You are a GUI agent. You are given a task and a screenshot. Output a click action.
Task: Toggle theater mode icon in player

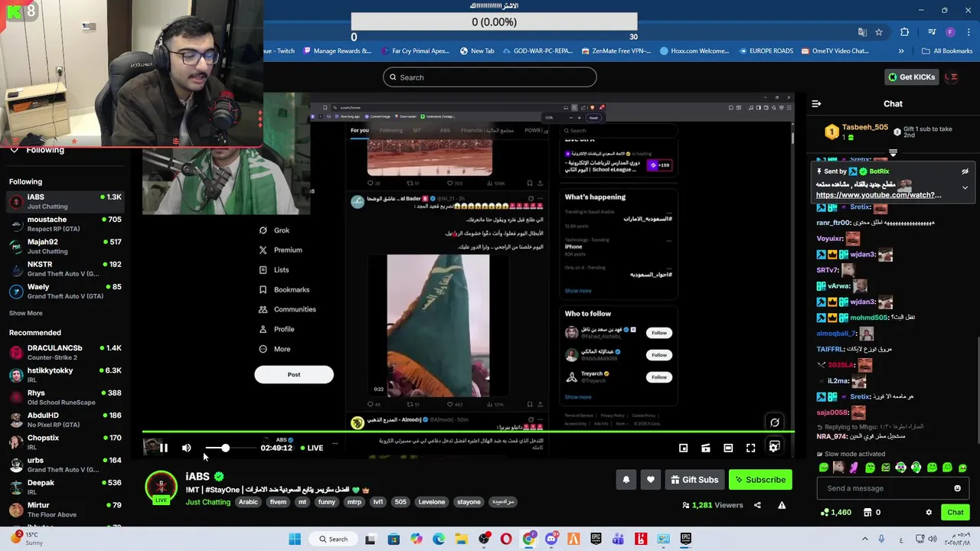tap(728, 448)
